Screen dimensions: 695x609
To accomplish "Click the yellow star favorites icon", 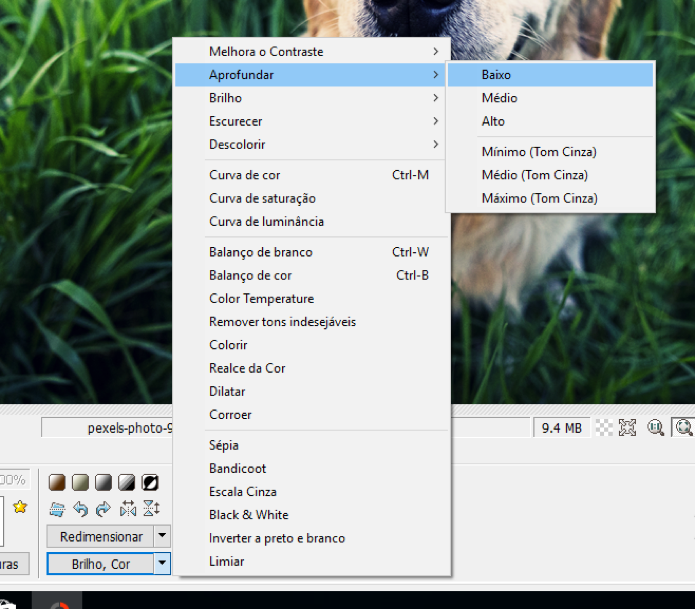I will point(20,507).
